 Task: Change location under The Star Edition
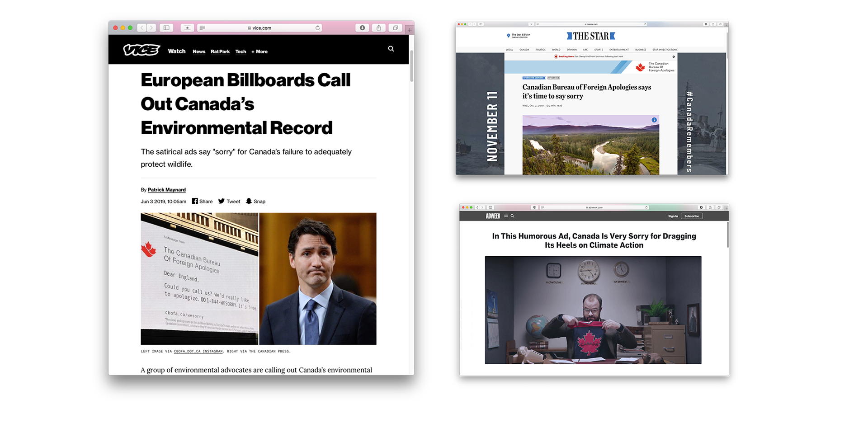tap(519, 37)
